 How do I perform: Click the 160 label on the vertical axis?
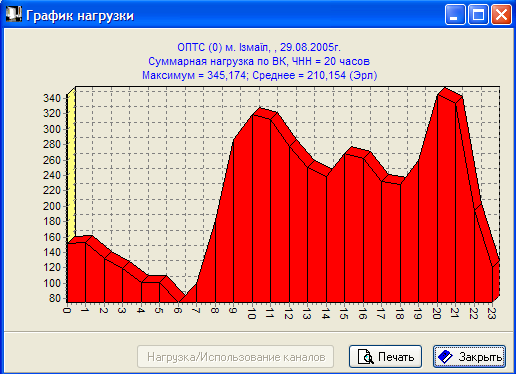[52, 237]
